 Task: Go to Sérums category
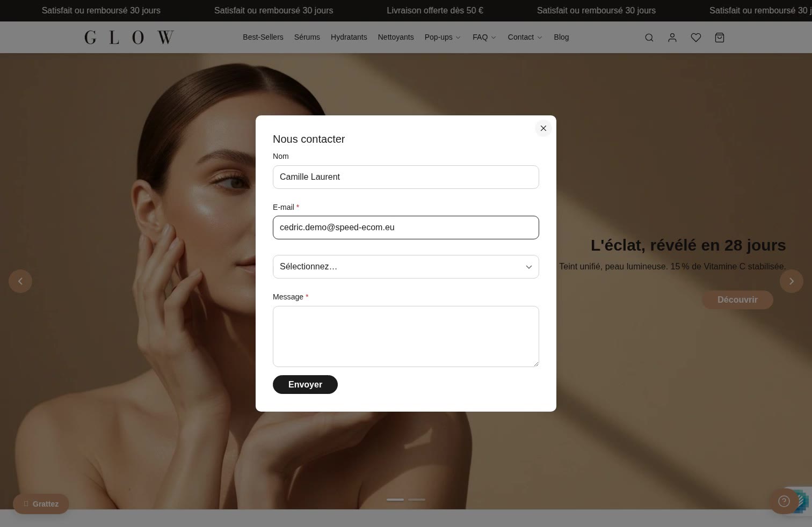pyautogui.click(x=307, y=37)
